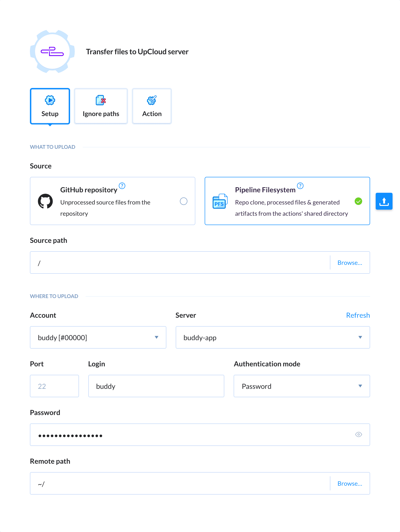Click the Refresh link next to Server
Screen dimensions: 400x532
click(x=358, y=315)
